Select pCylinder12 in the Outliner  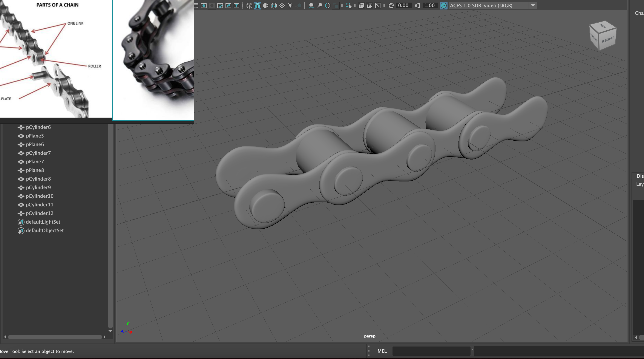[x=40, y=213]
